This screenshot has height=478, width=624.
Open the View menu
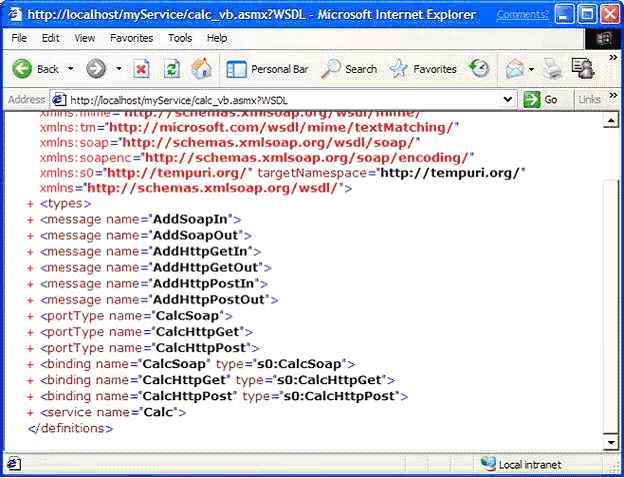[x=85, y=38]
